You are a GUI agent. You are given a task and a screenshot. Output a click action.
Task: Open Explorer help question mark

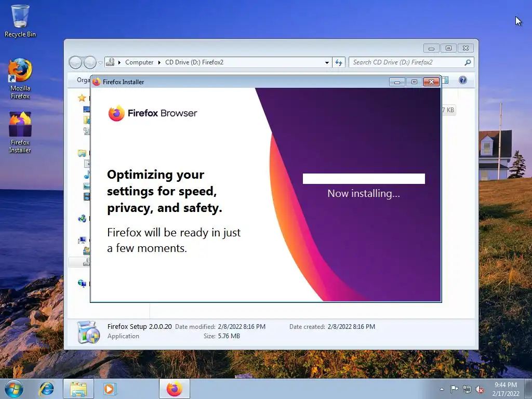click(x=463, y=80)
